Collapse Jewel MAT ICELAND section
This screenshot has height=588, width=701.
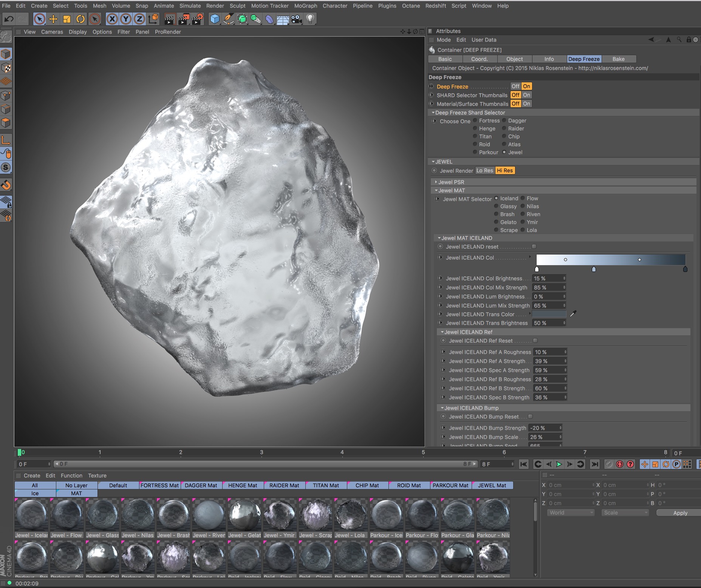(x=439, y=238)
